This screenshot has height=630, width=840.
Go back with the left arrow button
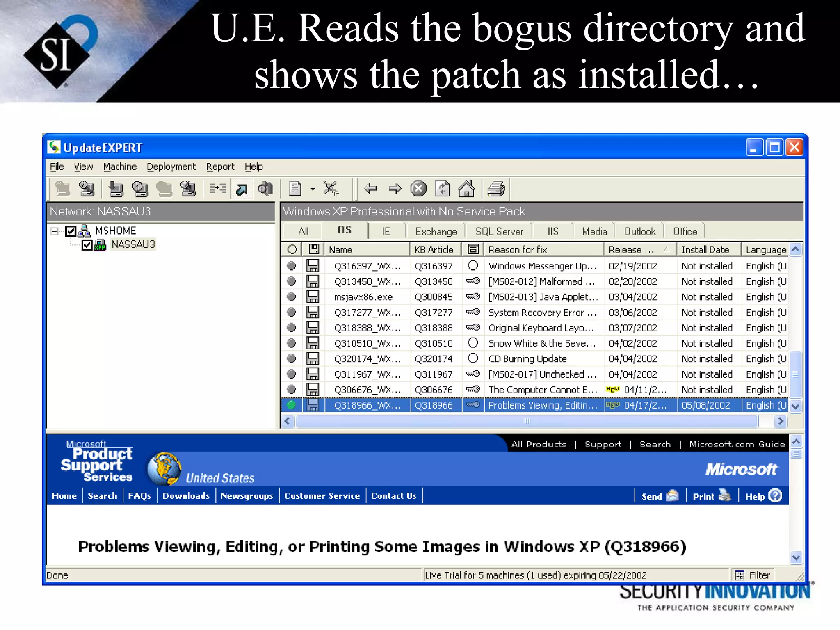pos(371,189)
